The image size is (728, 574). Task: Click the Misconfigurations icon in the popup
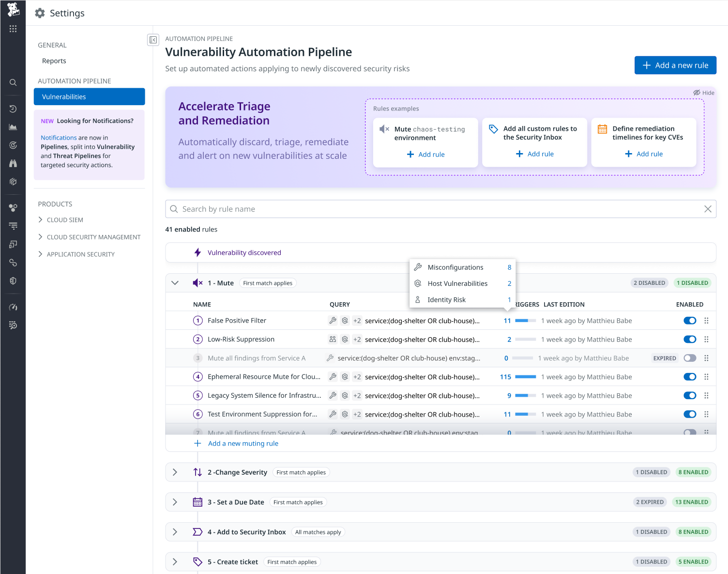pyautogui.click(x=418, y=267)
